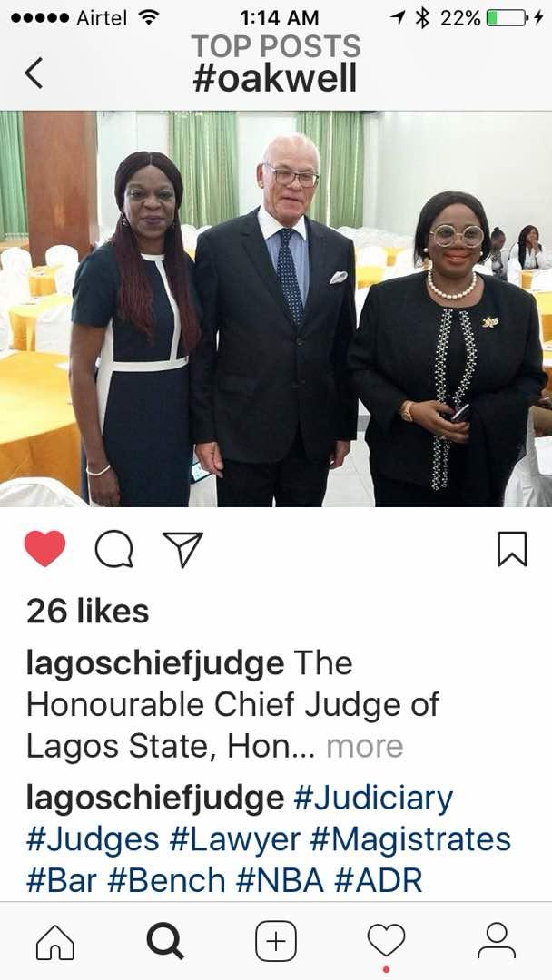
Task: Expand caption with 'more' link
Action: tap(365, 746)
